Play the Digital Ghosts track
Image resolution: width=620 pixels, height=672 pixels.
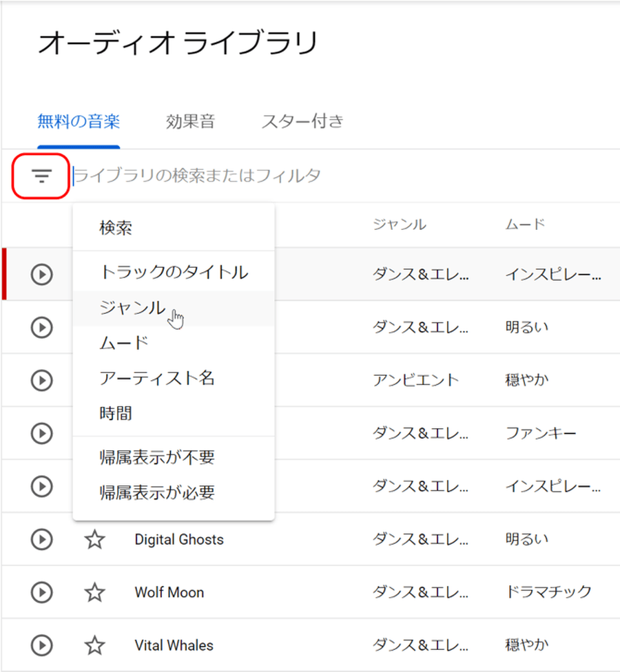tap(42, 539)
